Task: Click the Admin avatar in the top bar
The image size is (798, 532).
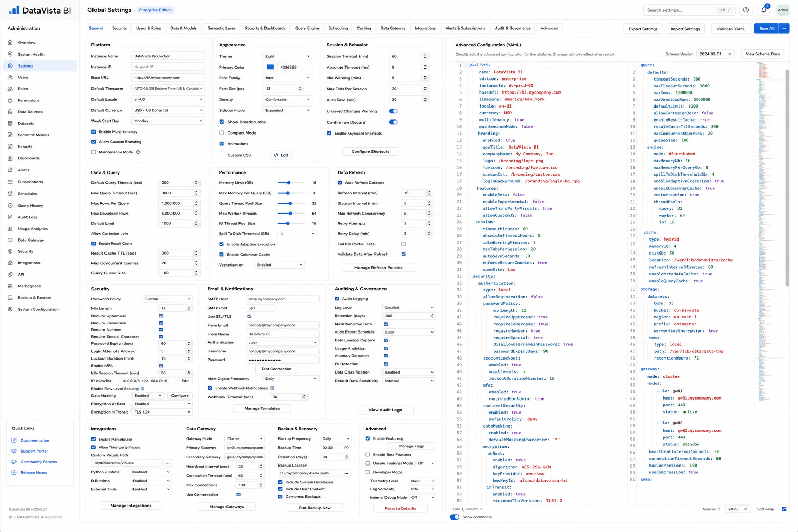Action: (x=783, y=10)
